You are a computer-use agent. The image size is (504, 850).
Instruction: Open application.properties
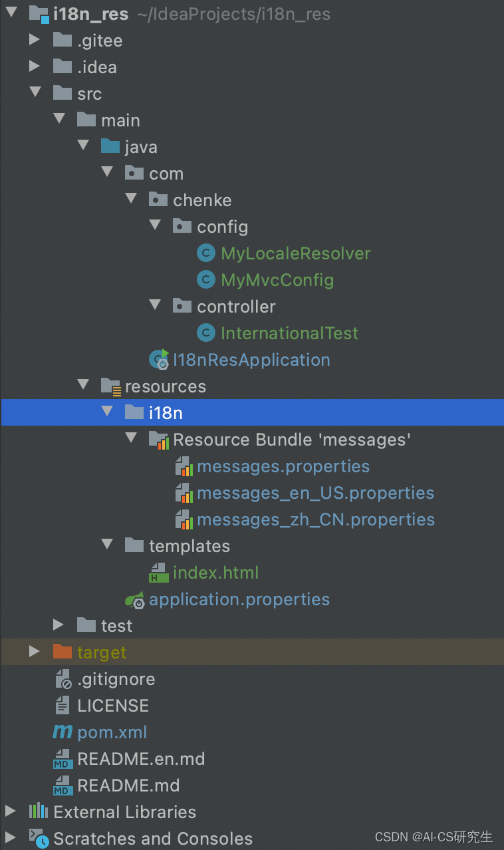(x=239, y=599)
